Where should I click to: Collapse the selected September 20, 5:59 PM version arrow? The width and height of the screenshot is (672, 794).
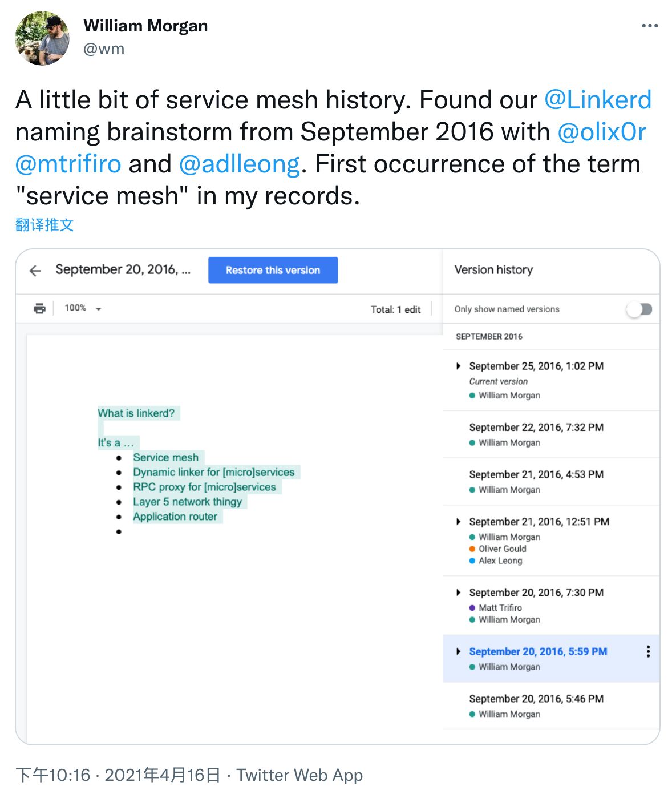click(x=458, y=651)
